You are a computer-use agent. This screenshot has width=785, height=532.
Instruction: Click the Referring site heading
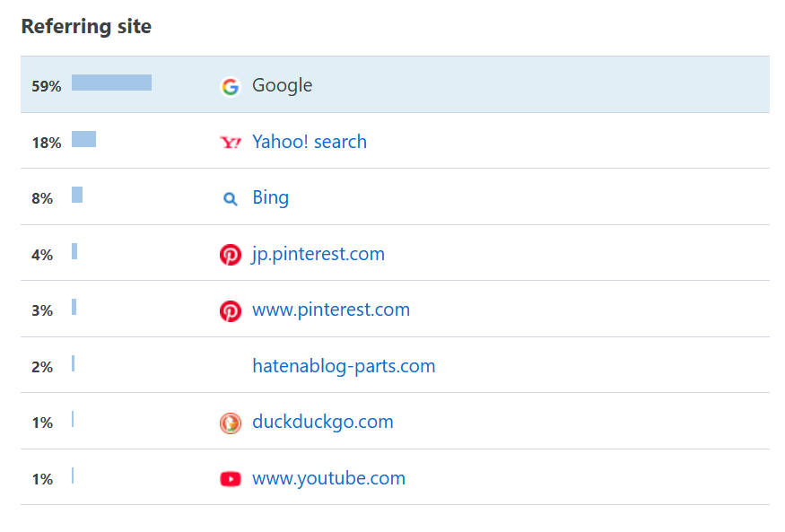pos(86,27)
